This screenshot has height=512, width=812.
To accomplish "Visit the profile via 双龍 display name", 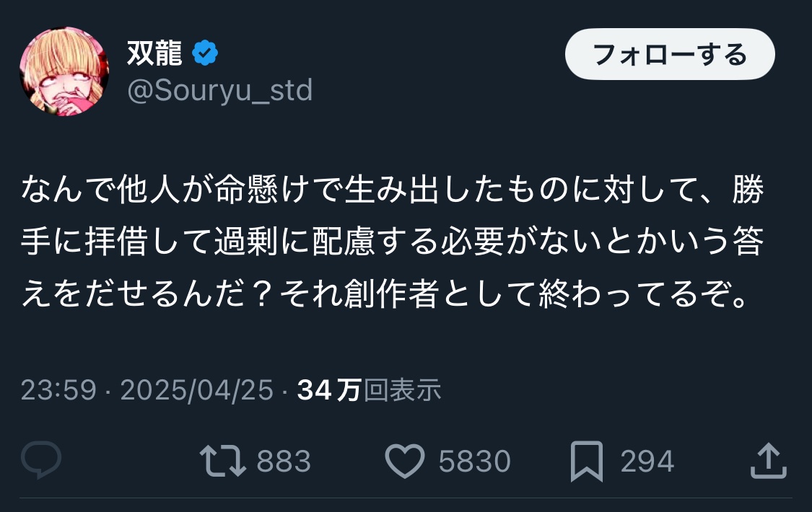I will click(154, 52).
